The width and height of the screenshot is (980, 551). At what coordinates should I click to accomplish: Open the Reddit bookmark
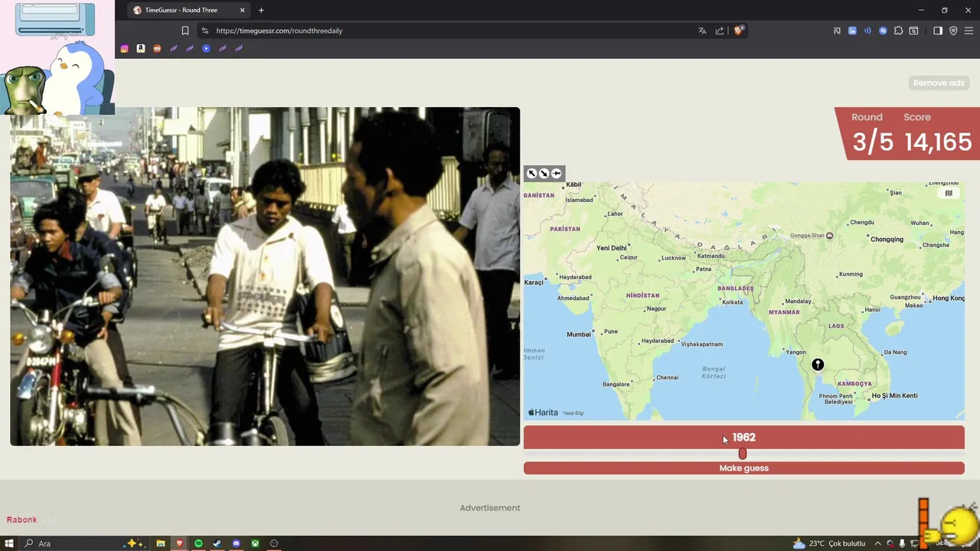tap(157, 48)
